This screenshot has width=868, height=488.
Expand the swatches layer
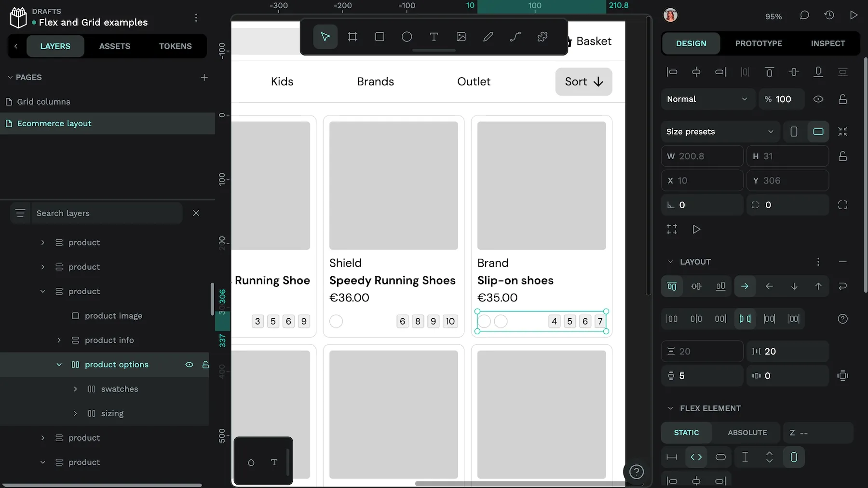(75, 389)
